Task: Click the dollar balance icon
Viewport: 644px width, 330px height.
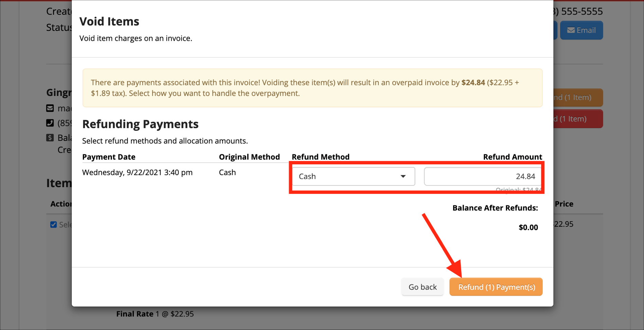Action: tap(50, 137)
